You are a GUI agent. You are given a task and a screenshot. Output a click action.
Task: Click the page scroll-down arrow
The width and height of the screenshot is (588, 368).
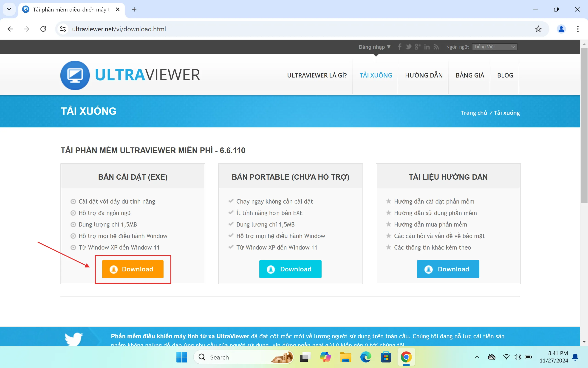[x=584, y=342]
